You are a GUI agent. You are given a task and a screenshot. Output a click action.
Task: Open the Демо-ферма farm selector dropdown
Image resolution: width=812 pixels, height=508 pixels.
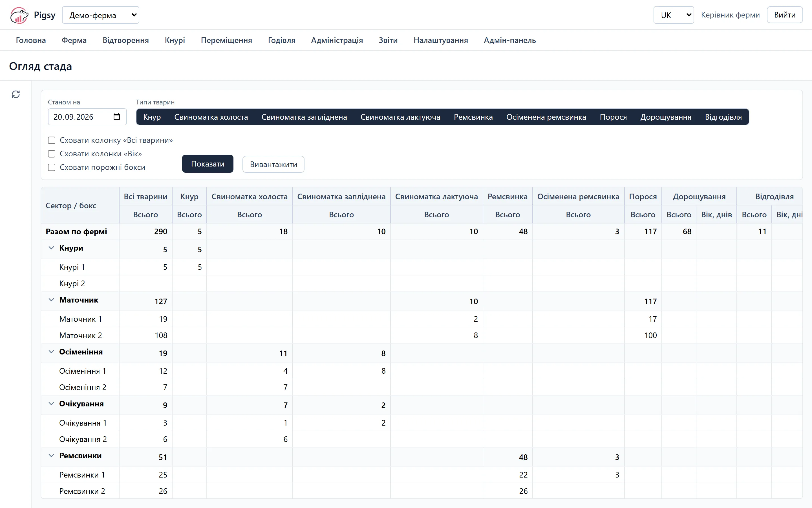tap(101, 15)
